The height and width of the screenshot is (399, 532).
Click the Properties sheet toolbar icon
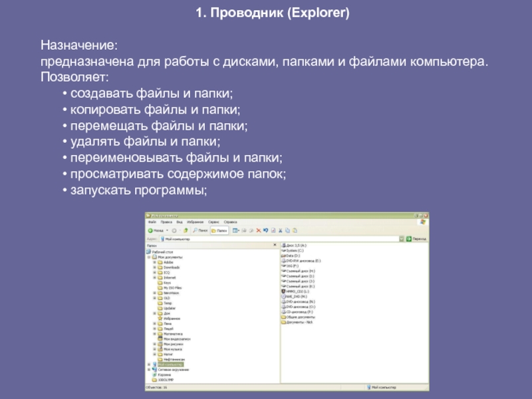pyautogui.click(x=273, y=230)
